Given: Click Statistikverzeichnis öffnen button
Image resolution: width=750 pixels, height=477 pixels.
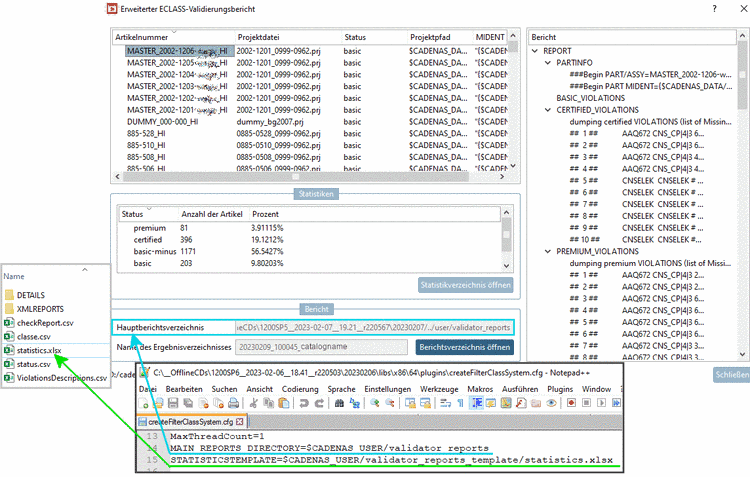Looking at the screenshot, I should point(465,285).
